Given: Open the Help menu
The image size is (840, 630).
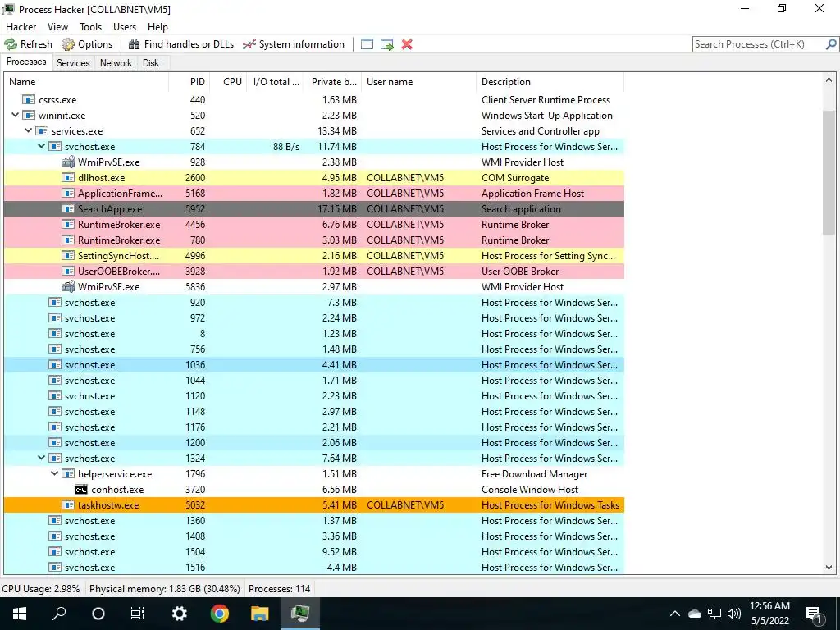Looking at the screenshot, I should tap(157, 27).
